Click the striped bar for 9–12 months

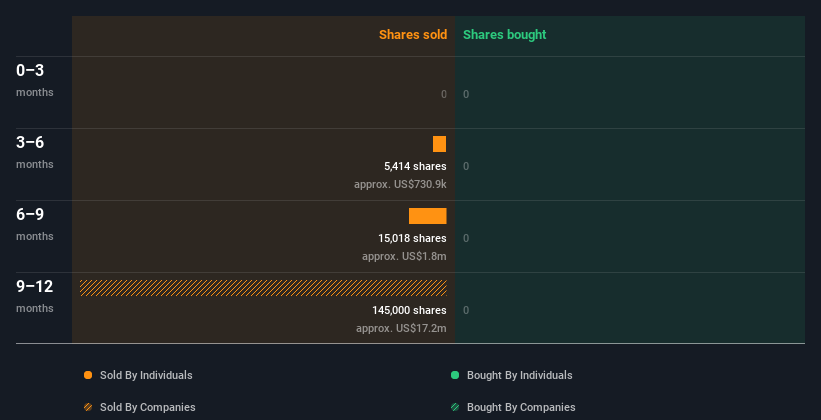tap(263, 288)
